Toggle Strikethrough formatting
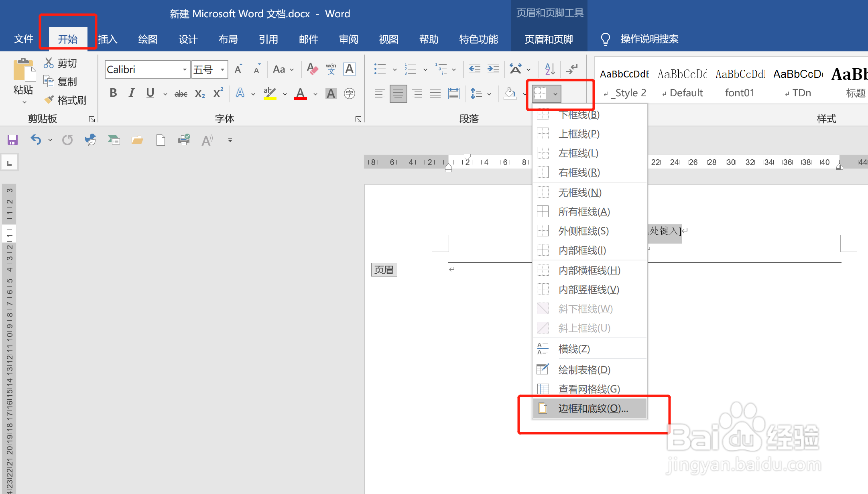Viewport: 868px width, 494px height. [181, 94]
